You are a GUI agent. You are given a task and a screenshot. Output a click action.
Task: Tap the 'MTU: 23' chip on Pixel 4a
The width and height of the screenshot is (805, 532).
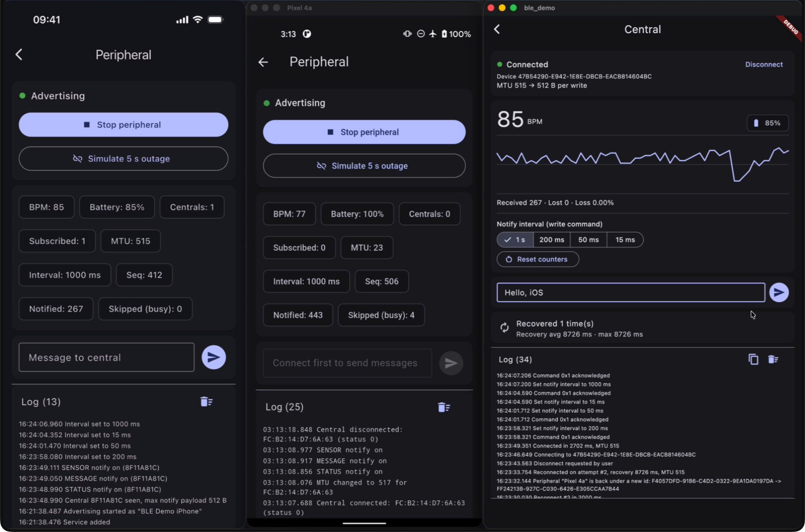(x=367, y=248)
